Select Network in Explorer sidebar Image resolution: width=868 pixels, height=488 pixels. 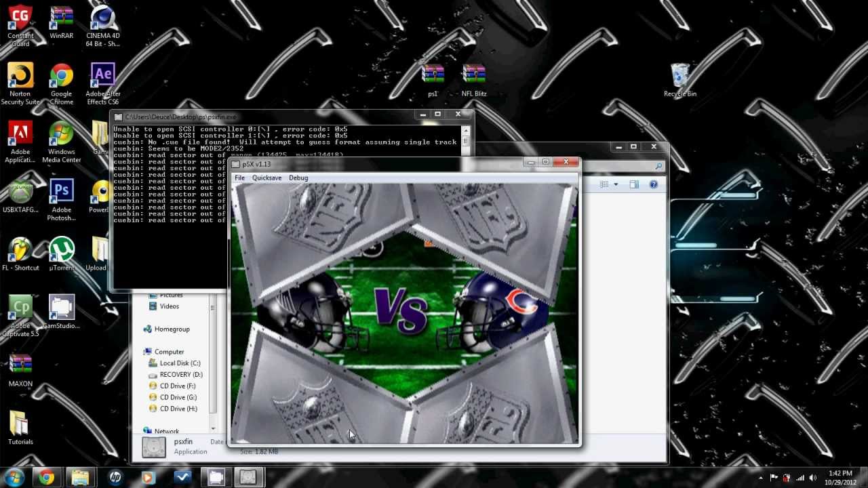pyautogui.click(x=166, y=431)
